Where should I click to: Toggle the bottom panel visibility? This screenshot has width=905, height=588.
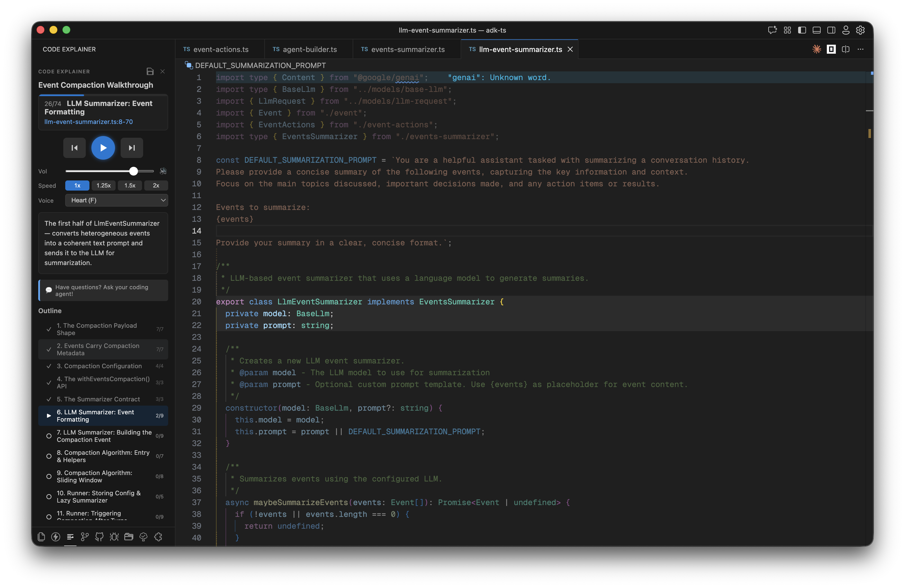pyautogui.click(x=816, y=30)
